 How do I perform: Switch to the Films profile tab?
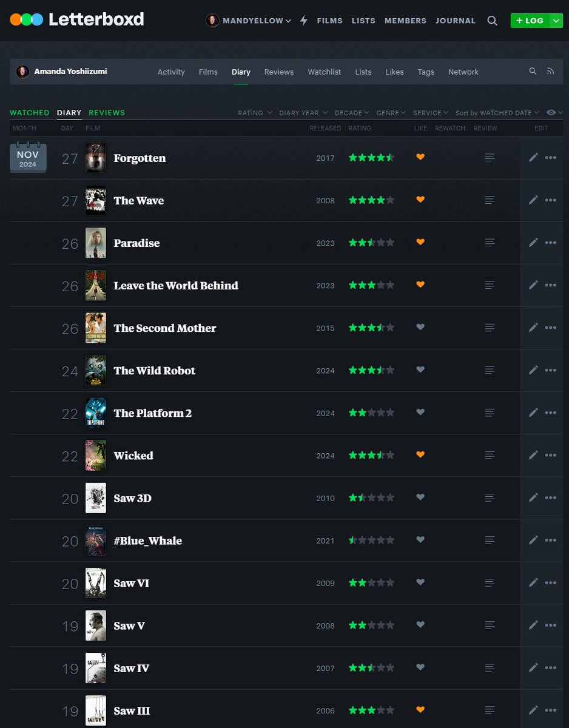[208, 72]
